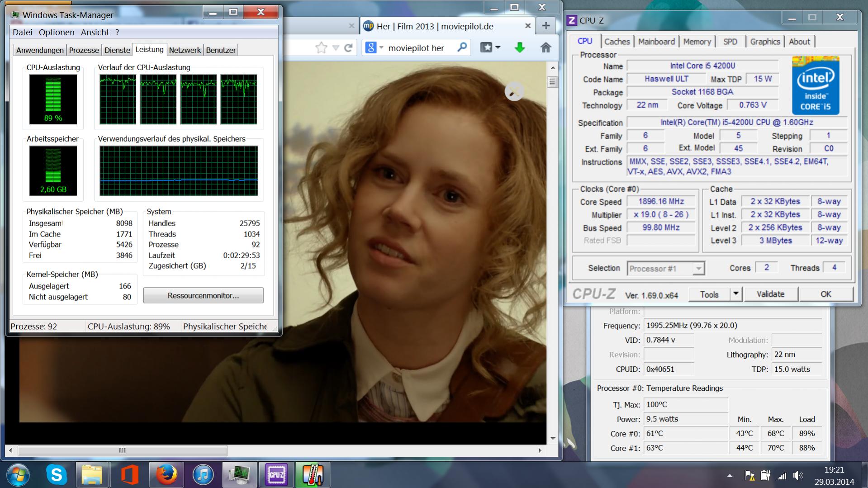Switch to the Netzwerk tab

185,50
